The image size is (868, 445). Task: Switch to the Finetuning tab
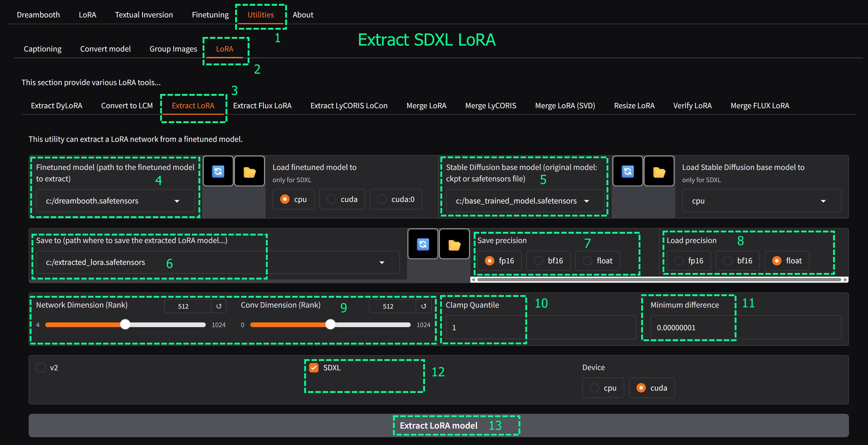tap(210, 15)
